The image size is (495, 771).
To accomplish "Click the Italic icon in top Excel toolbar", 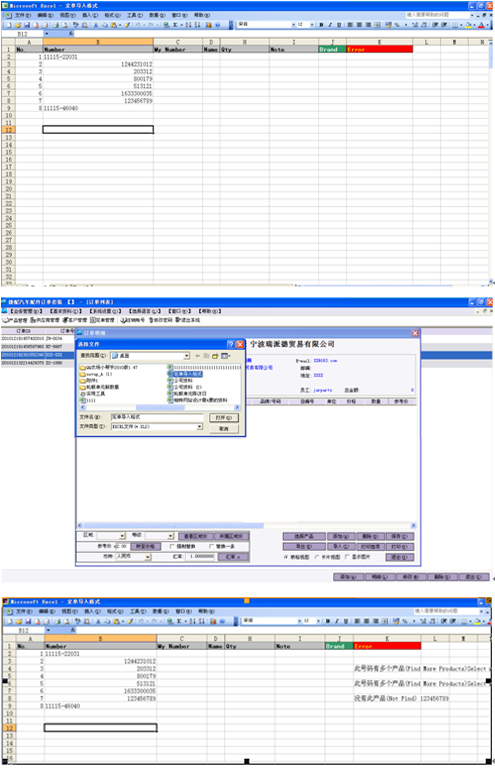I will [330, 25].
